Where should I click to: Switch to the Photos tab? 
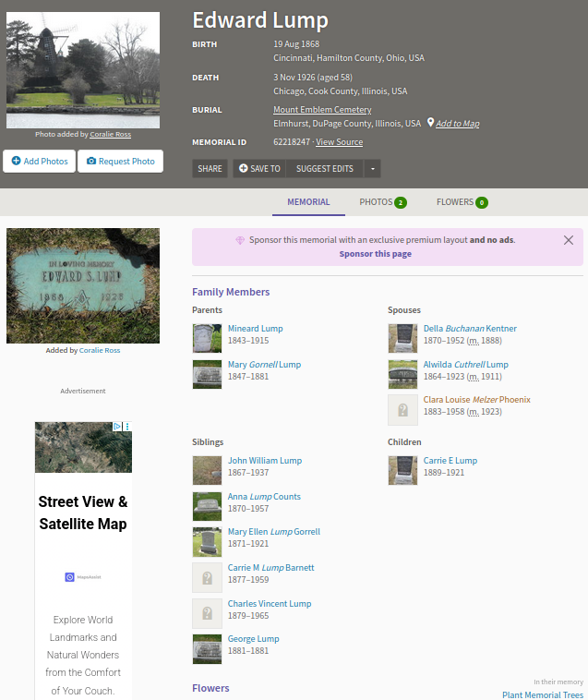[x=382, y=202]
